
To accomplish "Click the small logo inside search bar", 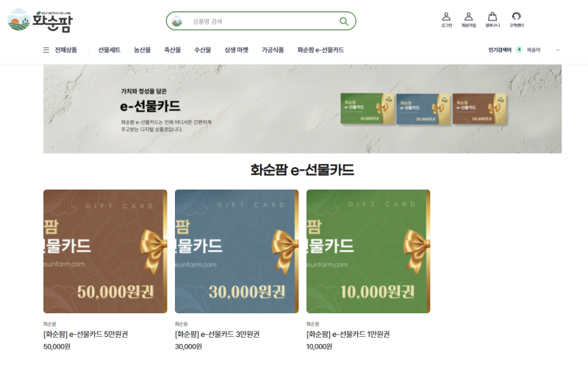I will pyautogui.click(x=176, y=21).
